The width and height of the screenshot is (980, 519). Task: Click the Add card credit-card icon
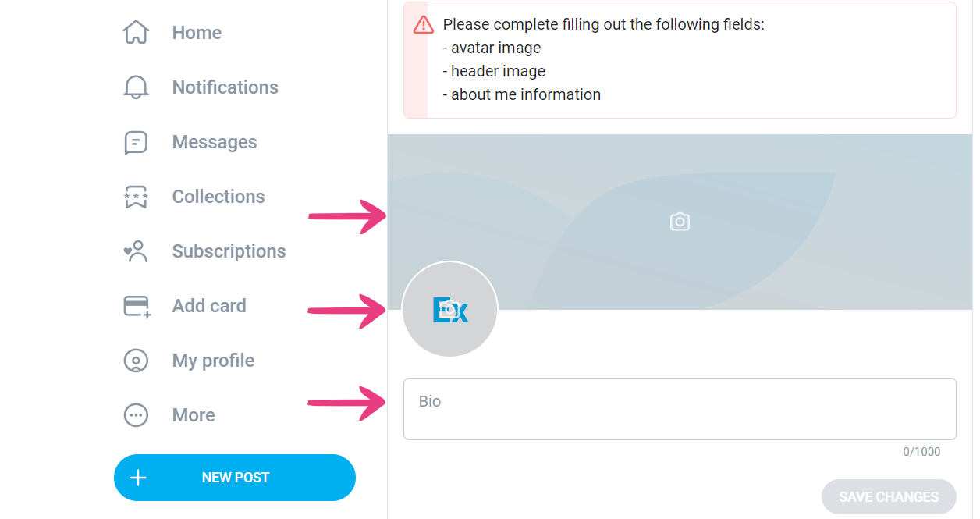point(137,306)
